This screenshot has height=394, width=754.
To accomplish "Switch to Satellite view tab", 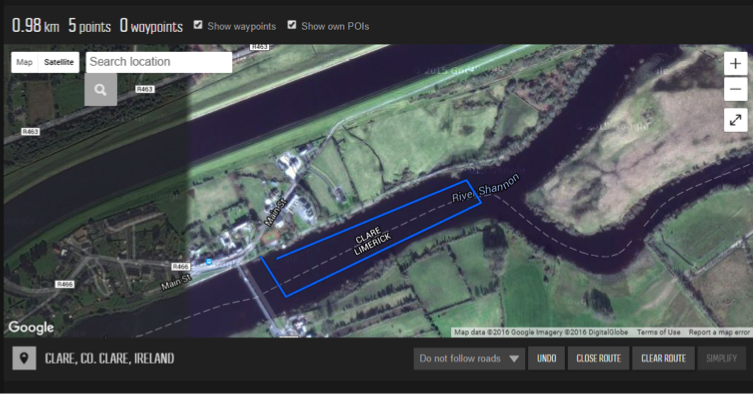I will coord(59,62).
